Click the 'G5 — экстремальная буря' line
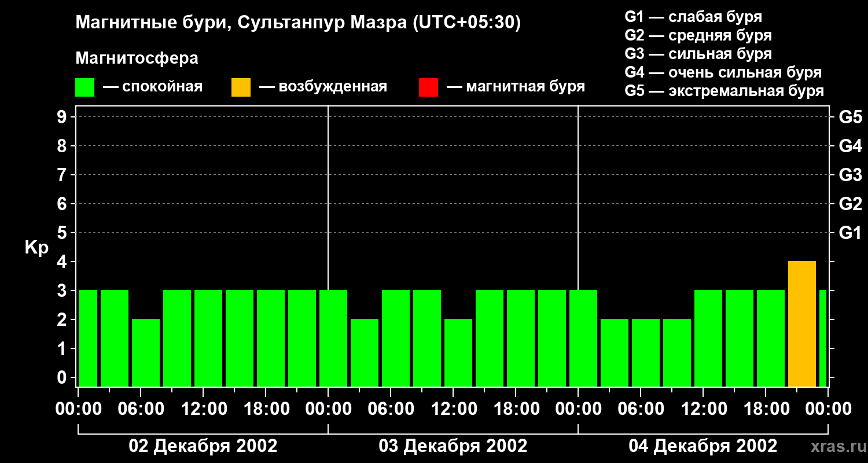The height and width of the screenshot is (463, 868). coord(724,91)
